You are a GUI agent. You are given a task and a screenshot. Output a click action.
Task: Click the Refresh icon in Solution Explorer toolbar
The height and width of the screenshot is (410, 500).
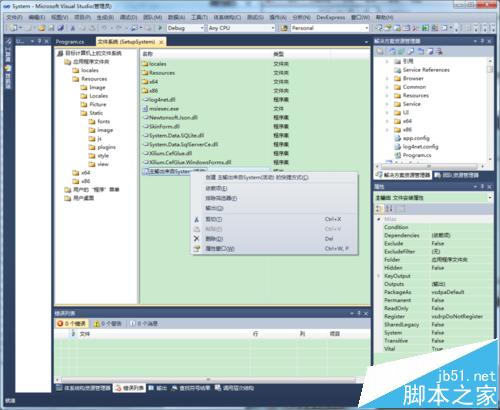tap(402, 51)
